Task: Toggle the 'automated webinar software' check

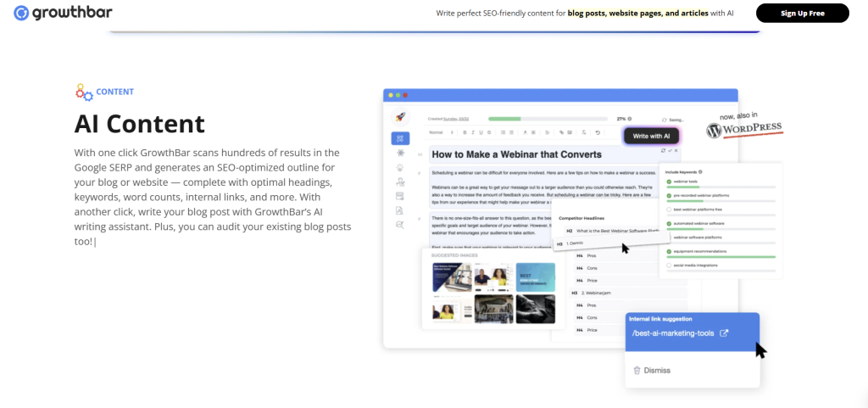Action: point(669,224)
